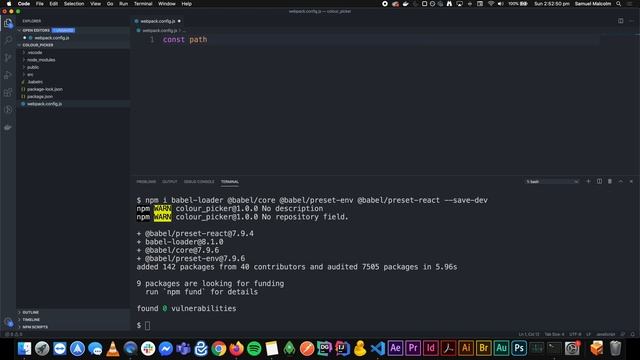Select webpack.config.js in folder tree
The width and height of the screenshot is (640, 360).
[44, 104]
